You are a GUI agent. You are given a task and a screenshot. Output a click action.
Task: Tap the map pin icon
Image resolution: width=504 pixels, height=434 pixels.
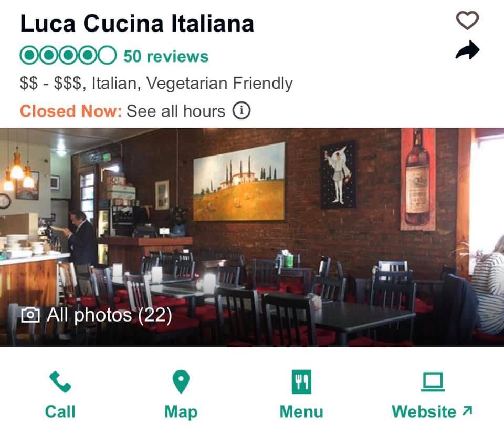(x=181, y=382)
